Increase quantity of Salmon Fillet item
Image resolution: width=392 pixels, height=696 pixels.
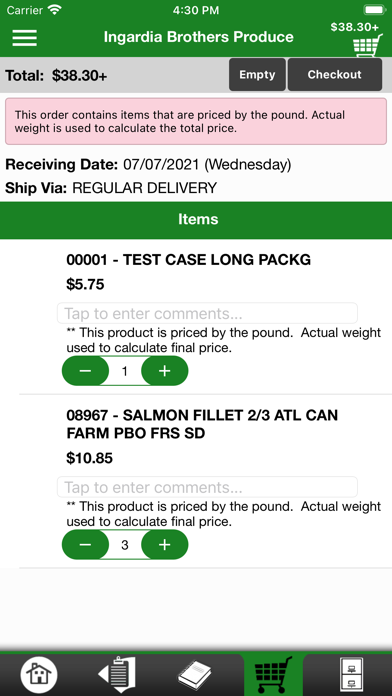[x=165, y=545]
